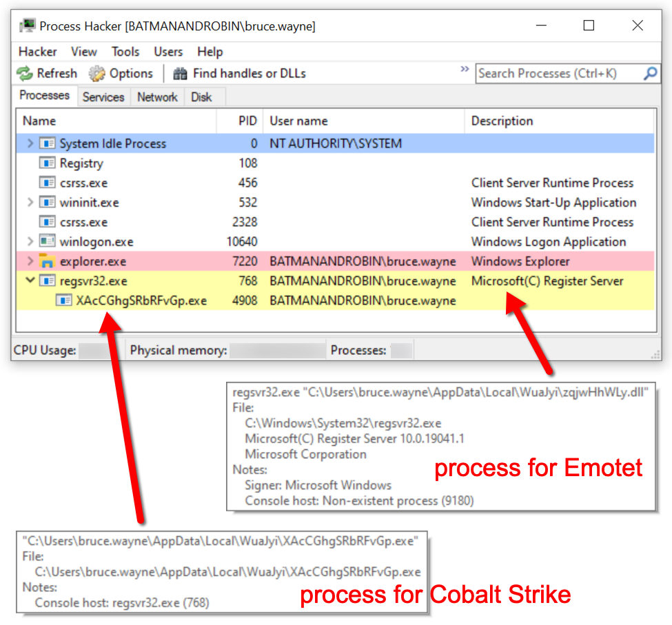This screenshot has height=625, width=672.
Task: Collapse the regsvr32.exe process tree
Action: [30, 280]
